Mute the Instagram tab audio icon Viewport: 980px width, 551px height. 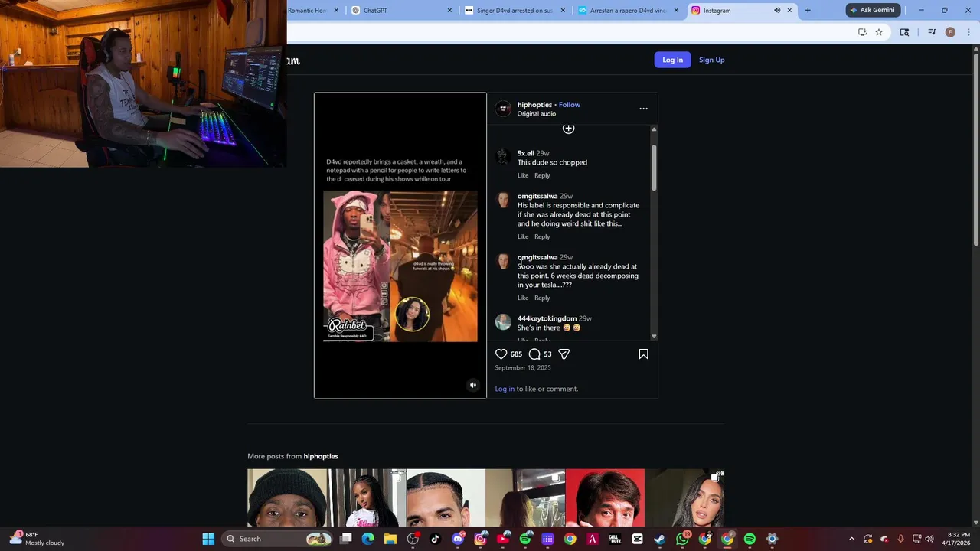(777, 11)
